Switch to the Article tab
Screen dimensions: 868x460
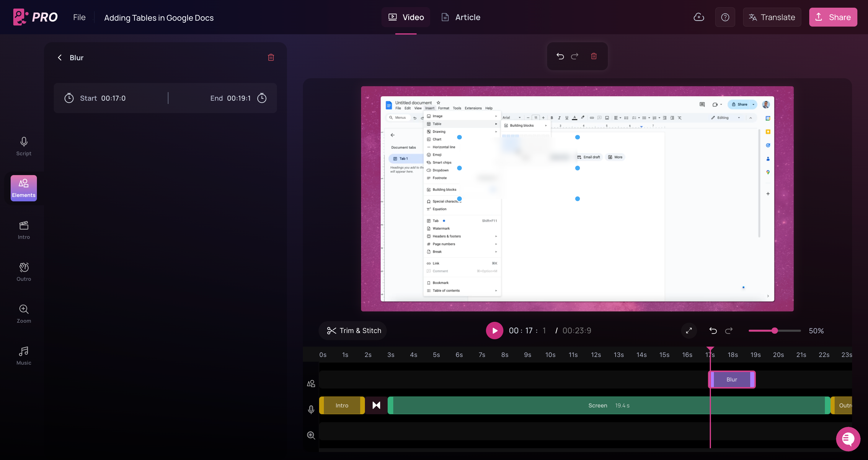click(x=461, y=17)
